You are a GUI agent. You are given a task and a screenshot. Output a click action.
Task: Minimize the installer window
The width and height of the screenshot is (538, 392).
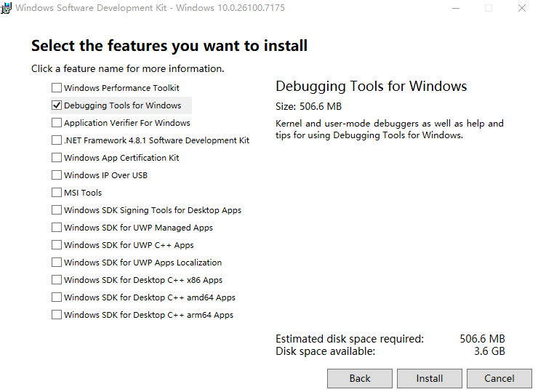[x=456, y=8]
